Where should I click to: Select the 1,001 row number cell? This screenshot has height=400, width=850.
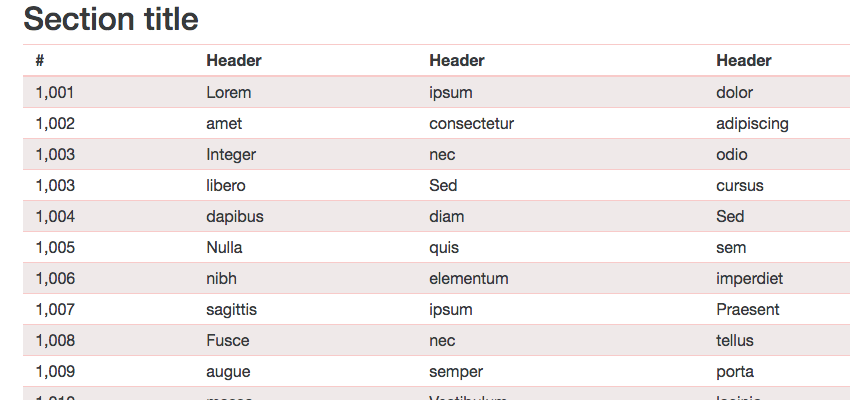click(x=55, y=93)
